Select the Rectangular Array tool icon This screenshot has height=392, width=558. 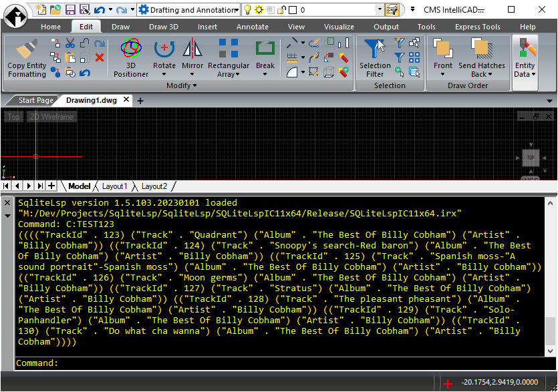(x=229, y=48)
